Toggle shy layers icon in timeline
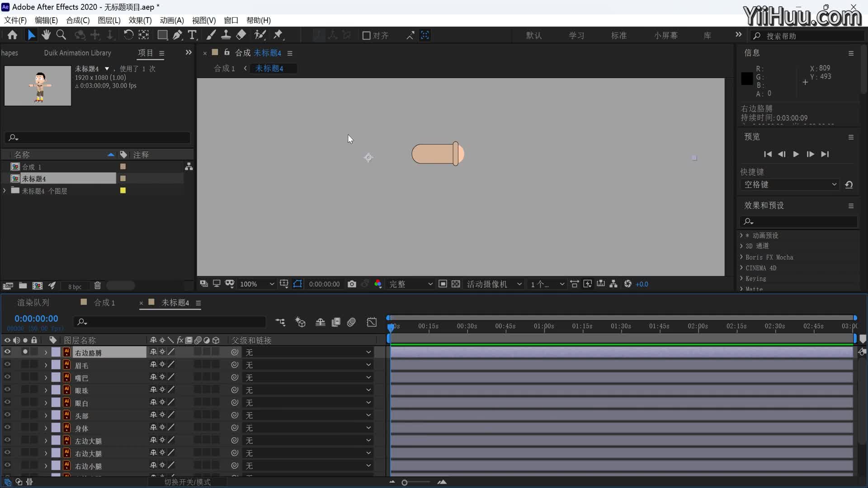The width and height of the screenshot is (868, 488). tap(320, 322)
